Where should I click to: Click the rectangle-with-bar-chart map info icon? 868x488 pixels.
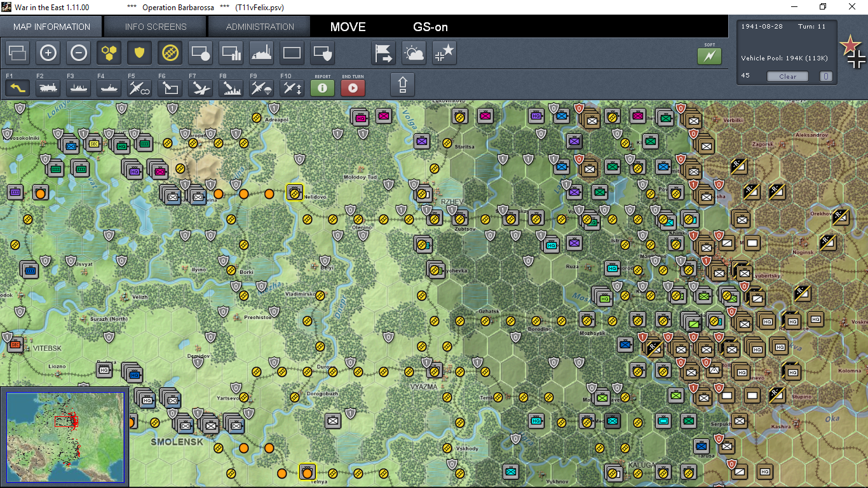click(231, 53)
